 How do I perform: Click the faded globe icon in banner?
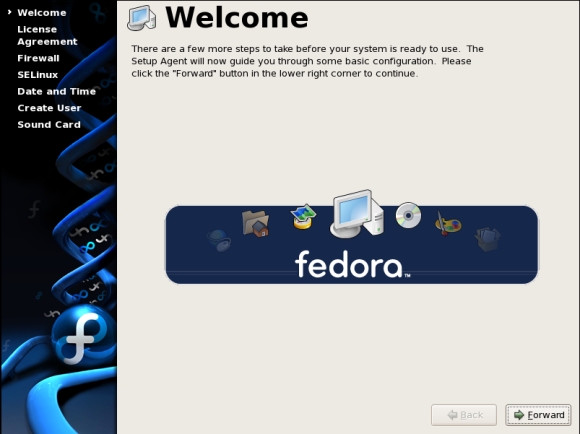click(219, 240)
